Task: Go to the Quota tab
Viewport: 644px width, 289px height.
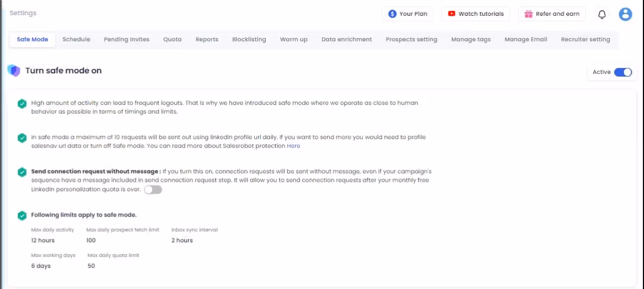Action: click(x=172, y=40)
